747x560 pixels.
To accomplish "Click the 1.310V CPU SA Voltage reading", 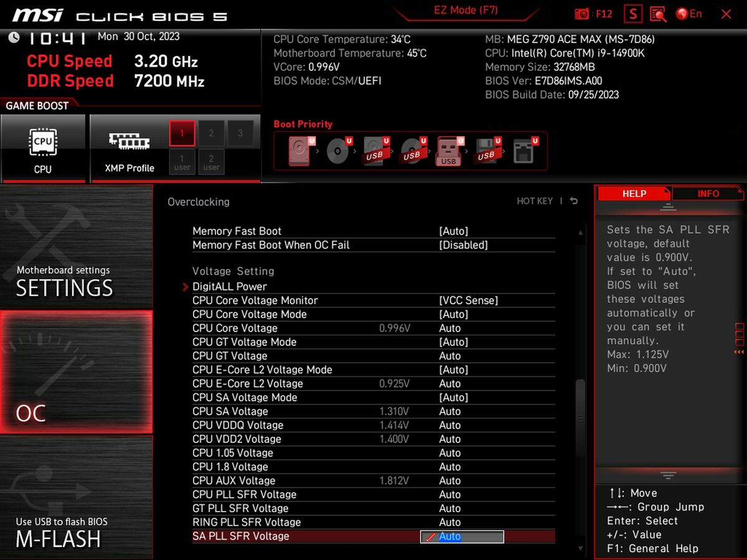I will (394, 411).
